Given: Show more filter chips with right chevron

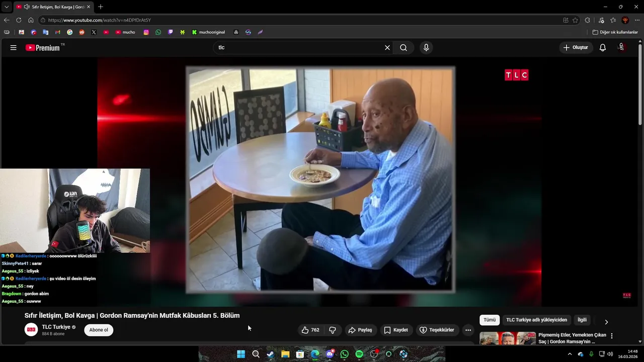Looking at the screenshot, I should pyautogui.click(x=606, y=322).
